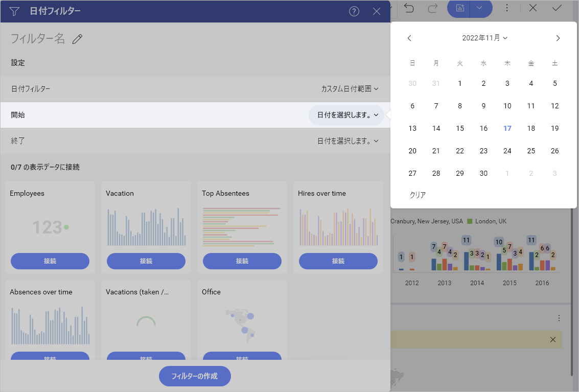Pick date 15 in the calendar
The height and width of the screenshot is (392, 579).
click(460, 128)
